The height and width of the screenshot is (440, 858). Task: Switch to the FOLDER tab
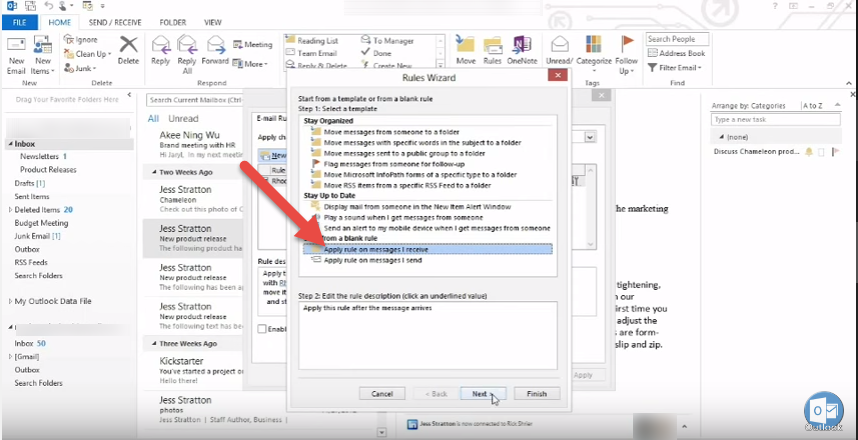click(x=173, y=22)
